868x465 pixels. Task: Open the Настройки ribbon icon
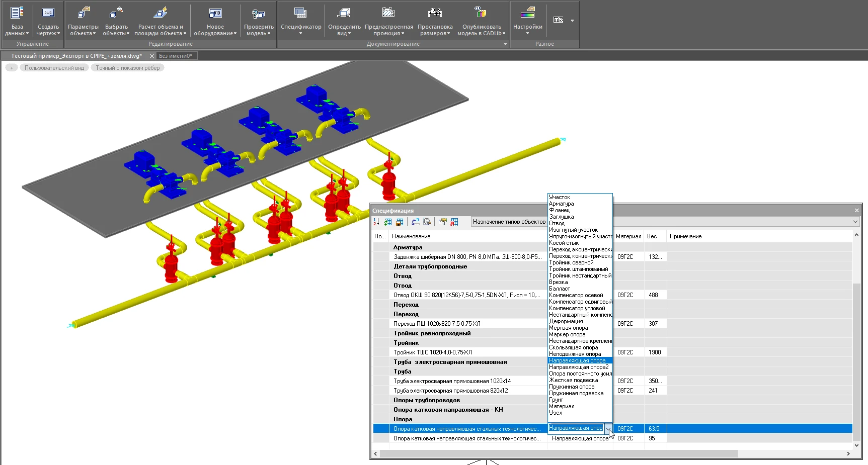(527, 14)
